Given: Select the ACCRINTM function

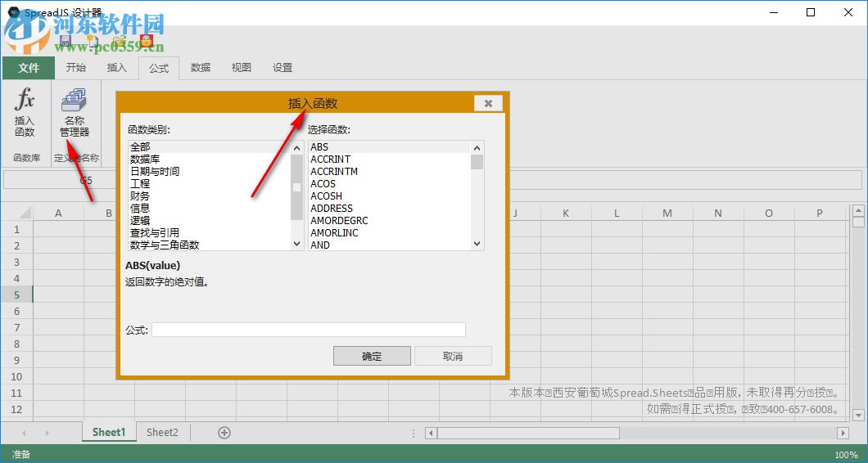Looking at the screenshot, I should coord(389,172).
